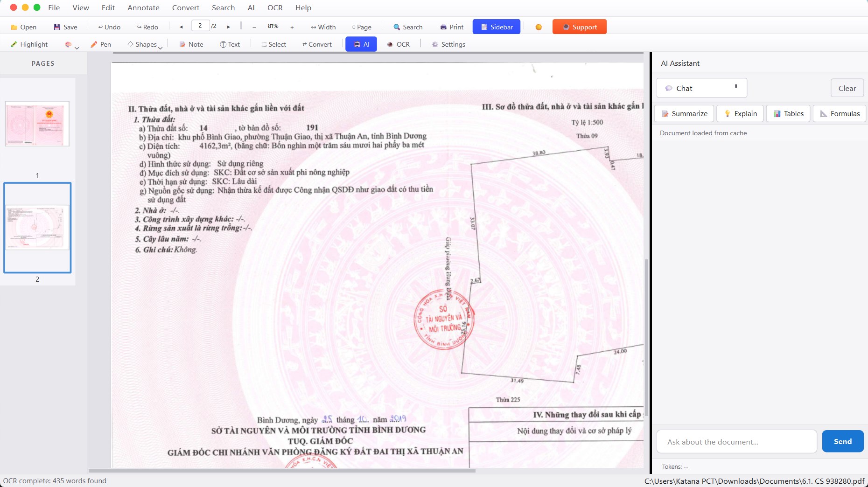868x487 pixels.
Task: Click the 'Document loaded from cache' message
Action: click(703, 133)
